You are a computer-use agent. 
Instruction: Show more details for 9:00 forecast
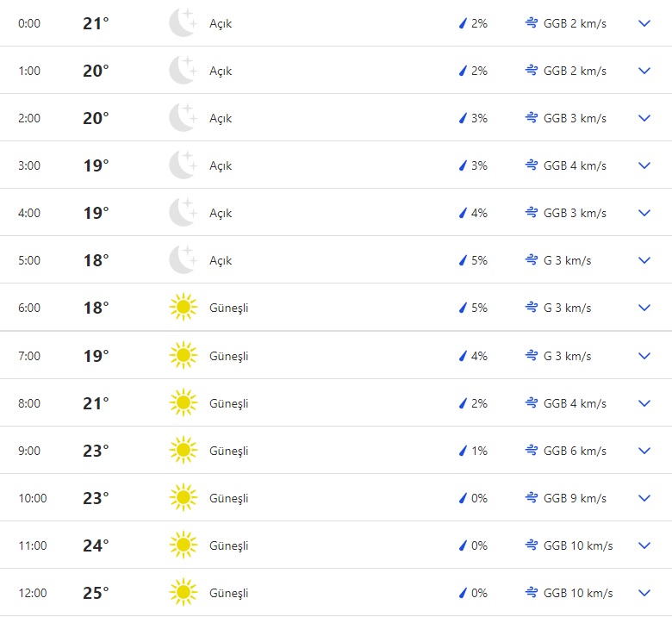coord(644,451)
